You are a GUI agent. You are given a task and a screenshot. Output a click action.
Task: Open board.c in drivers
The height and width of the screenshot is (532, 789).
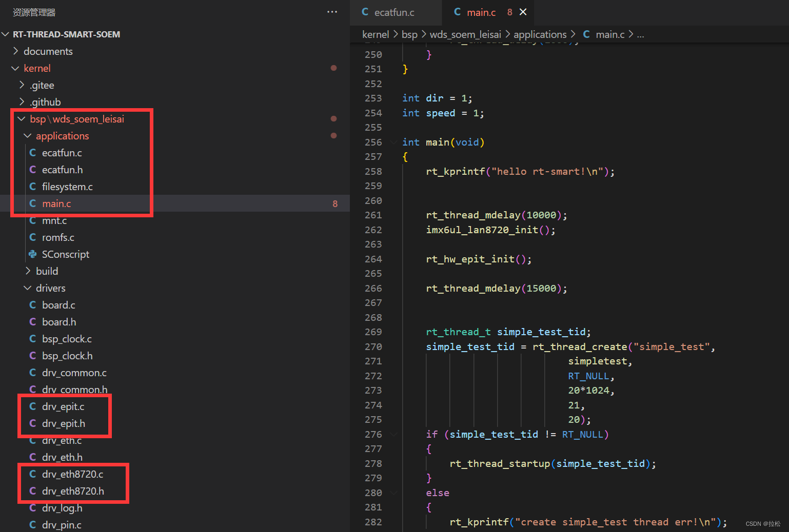tap(58, 305)
